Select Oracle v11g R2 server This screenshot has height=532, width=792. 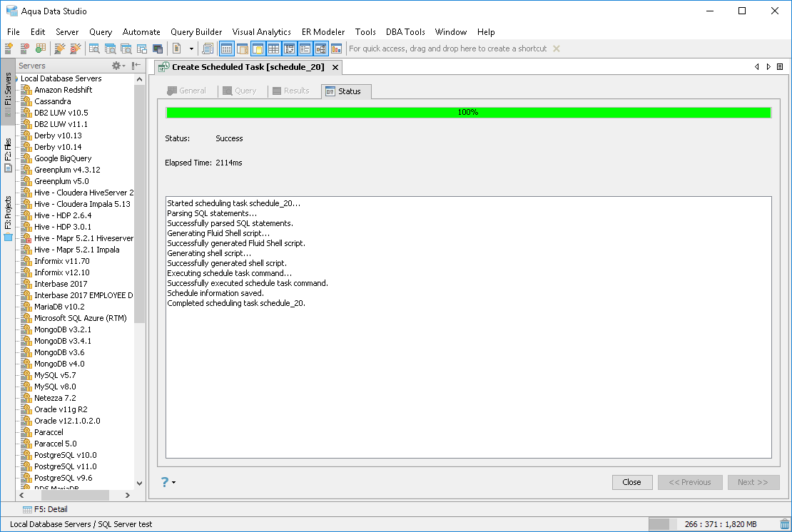click(61, 409)
